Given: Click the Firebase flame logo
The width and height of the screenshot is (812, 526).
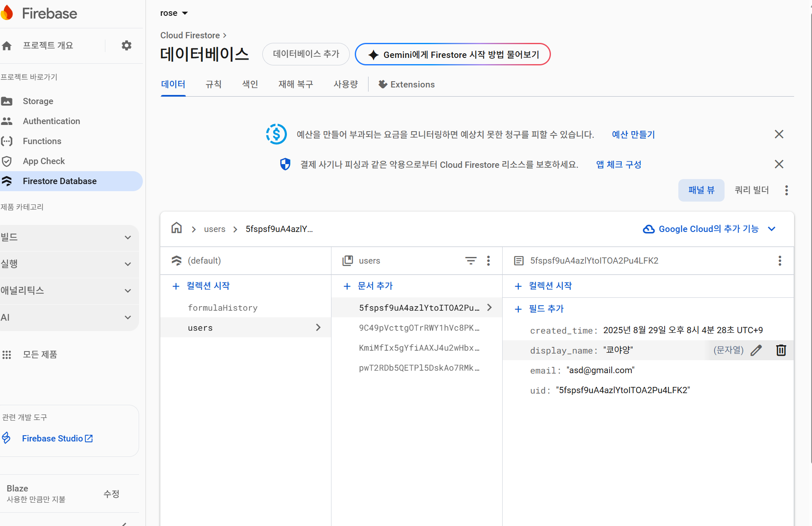Looking at the screenshot, I should tap(7, 13).
